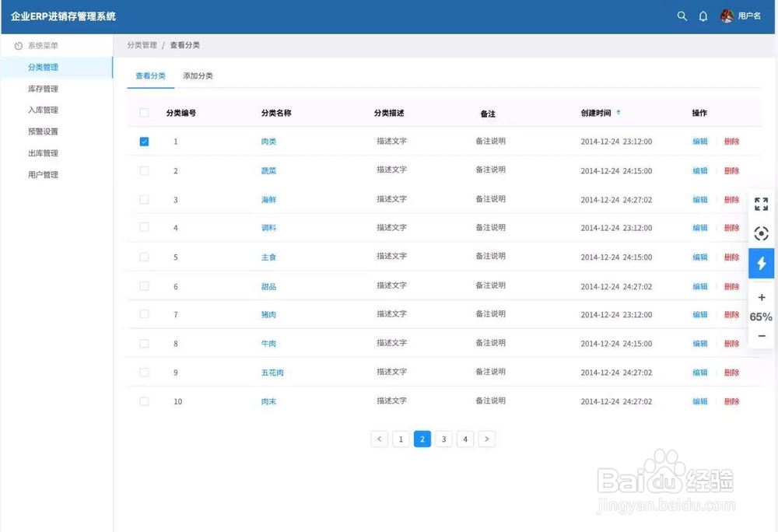This screenshot has height=532, width=778.
Task: Click 删除 for the 甜品 row
Action: coord(731,286)
